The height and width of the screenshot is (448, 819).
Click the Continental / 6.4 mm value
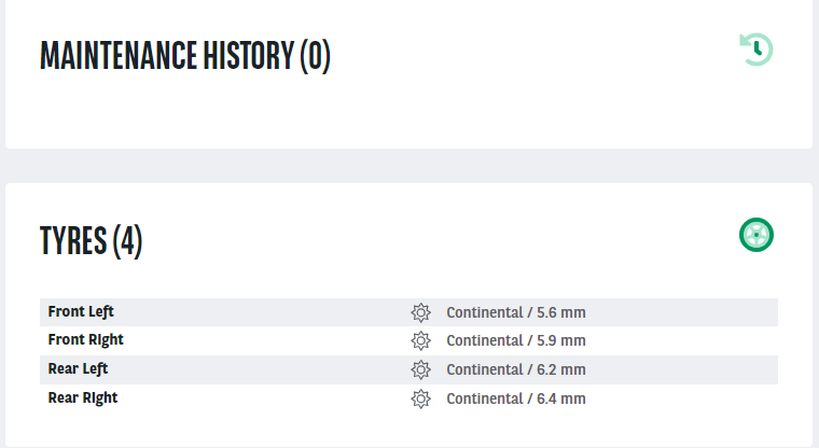pyautogui.click(x=516, y=399)
